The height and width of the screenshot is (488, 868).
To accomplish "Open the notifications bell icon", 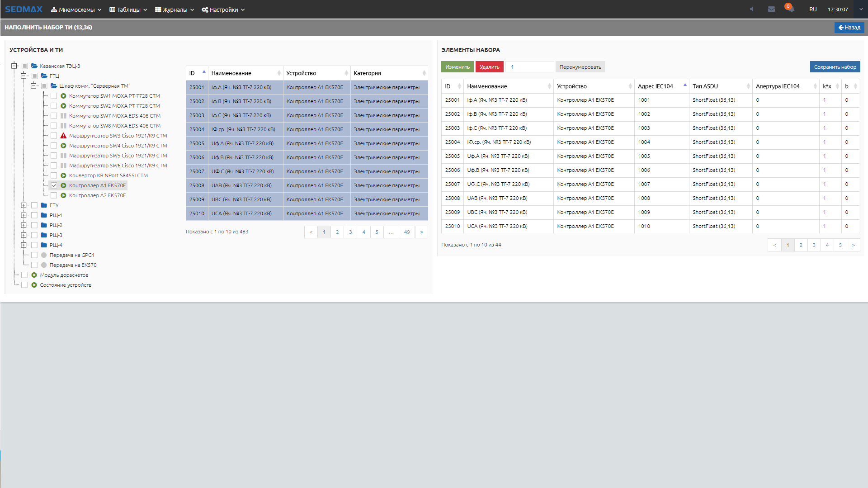I will (791, 9).
